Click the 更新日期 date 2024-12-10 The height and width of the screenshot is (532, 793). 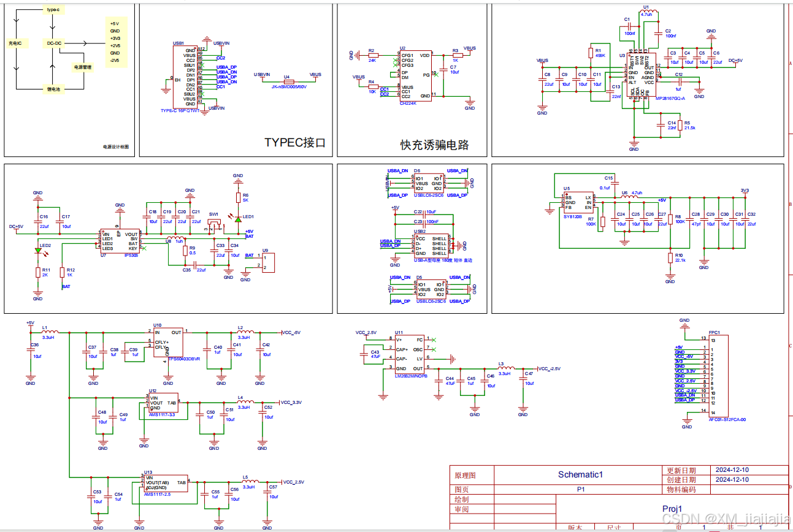pos(732,469)
